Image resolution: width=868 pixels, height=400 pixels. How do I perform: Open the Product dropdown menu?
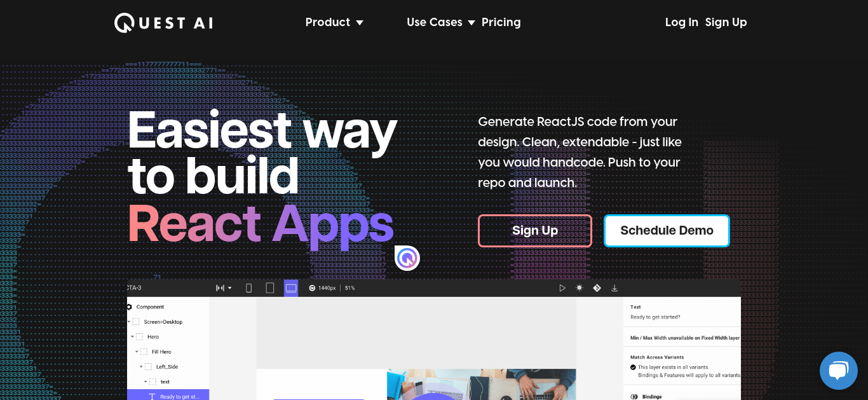(x=334, y=22)
